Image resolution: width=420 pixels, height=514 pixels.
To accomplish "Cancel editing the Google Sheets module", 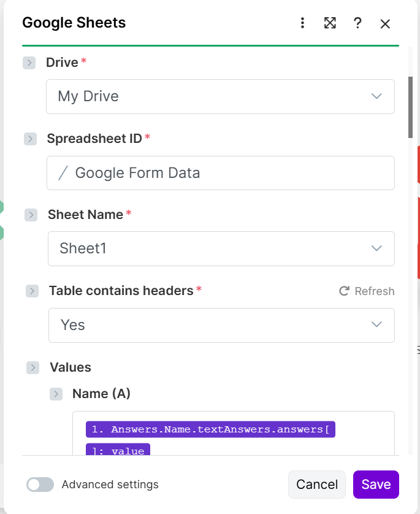I will point(316,484).
